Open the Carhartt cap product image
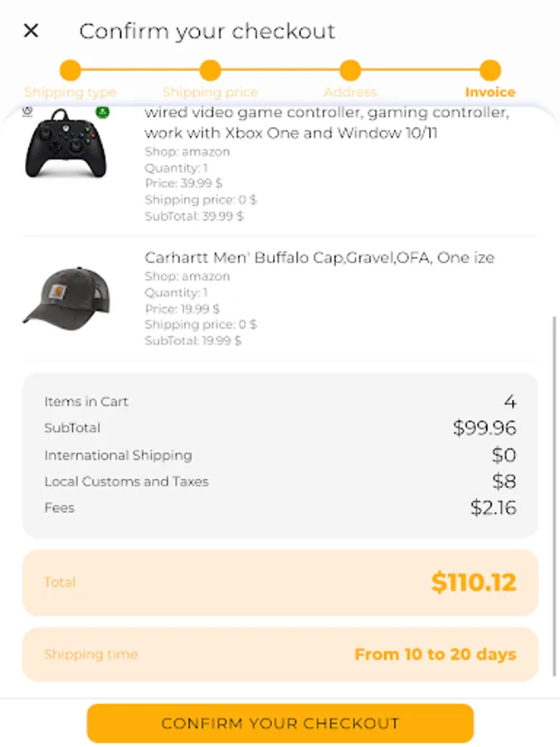Screen dimensions: 560x747 pos(66,296)
